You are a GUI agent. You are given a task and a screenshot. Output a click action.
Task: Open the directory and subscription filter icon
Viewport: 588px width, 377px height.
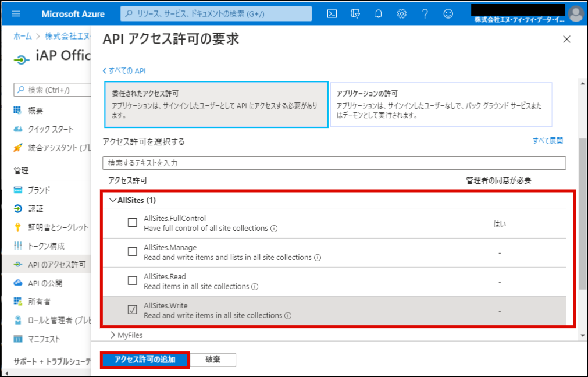pos(355,14)
